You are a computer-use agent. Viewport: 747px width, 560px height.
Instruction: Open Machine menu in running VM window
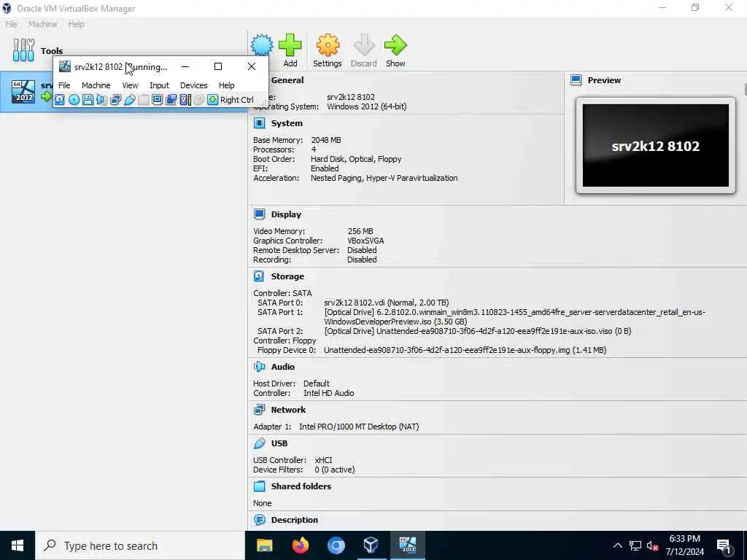96,85
